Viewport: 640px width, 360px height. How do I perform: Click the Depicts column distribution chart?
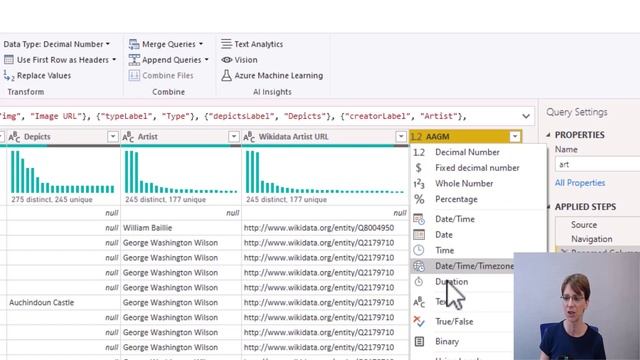[63, 172]
